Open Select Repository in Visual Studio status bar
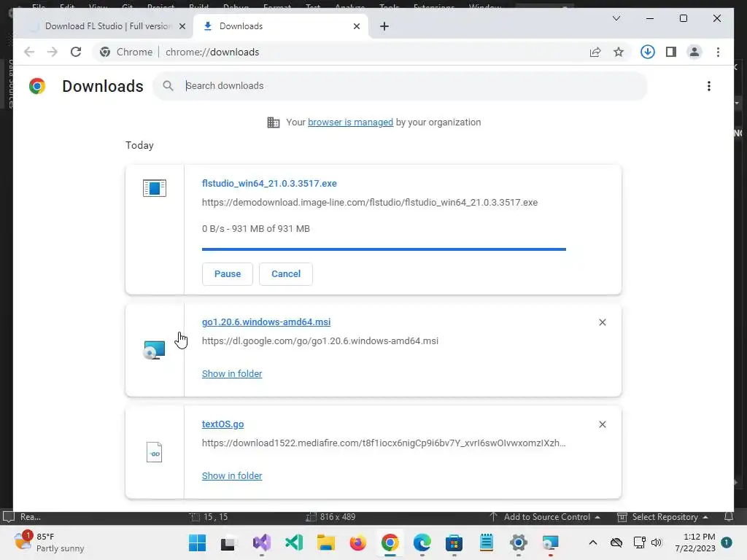This screenshot has height=560, width=747. pos(662,517)
